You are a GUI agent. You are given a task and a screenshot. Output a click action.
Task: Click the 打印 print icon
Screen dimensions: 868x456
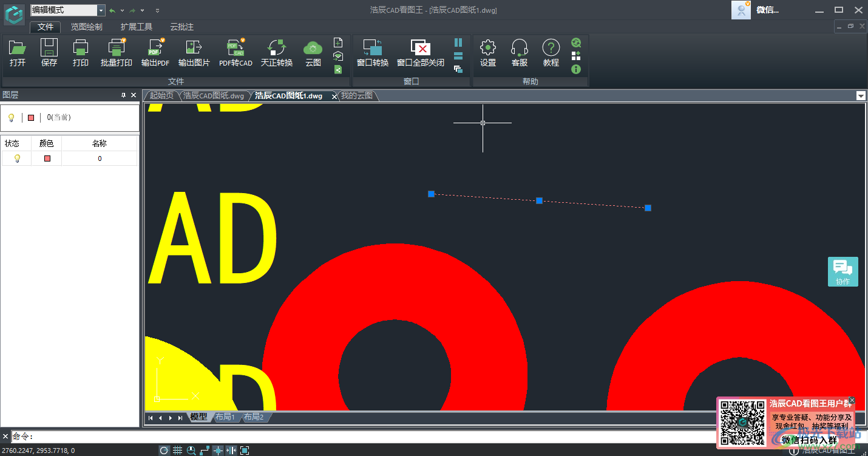[x=81, y=53]
